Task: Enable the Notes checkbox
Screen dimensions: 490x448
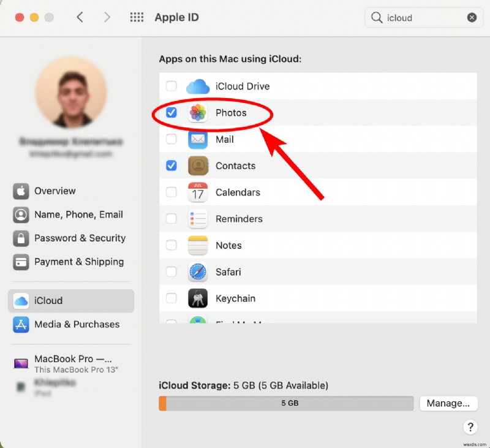Action: (171, 245)
